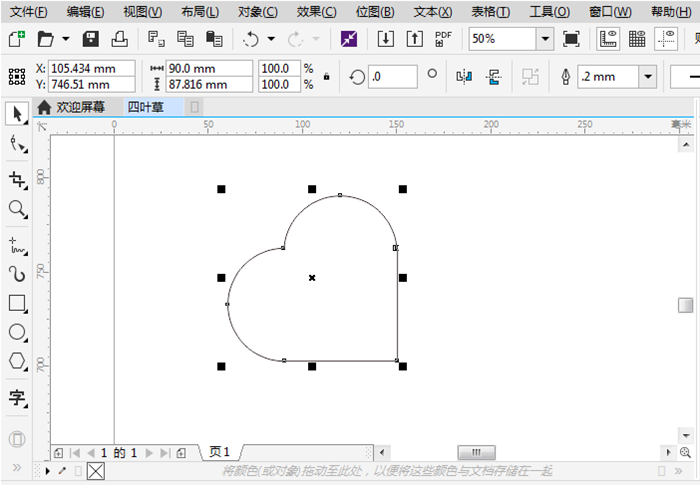The height and width of the screenshot is (485, 700).
Task: Select the Shape edit tool
Action: coord(17,145)
